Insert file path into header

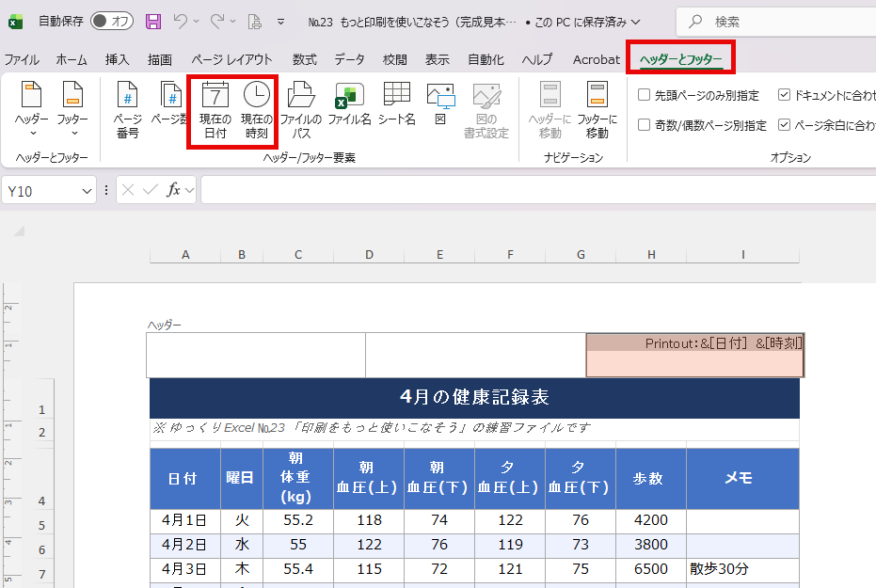[301, 109]
